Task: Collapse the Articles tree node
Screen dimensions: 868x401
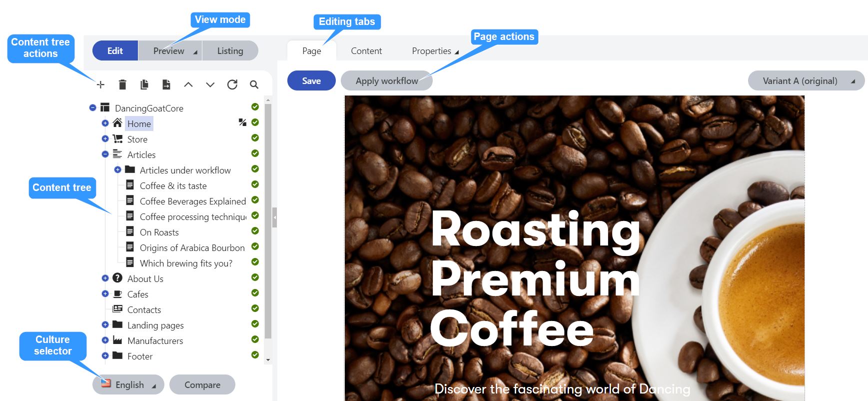Action: 105,154
